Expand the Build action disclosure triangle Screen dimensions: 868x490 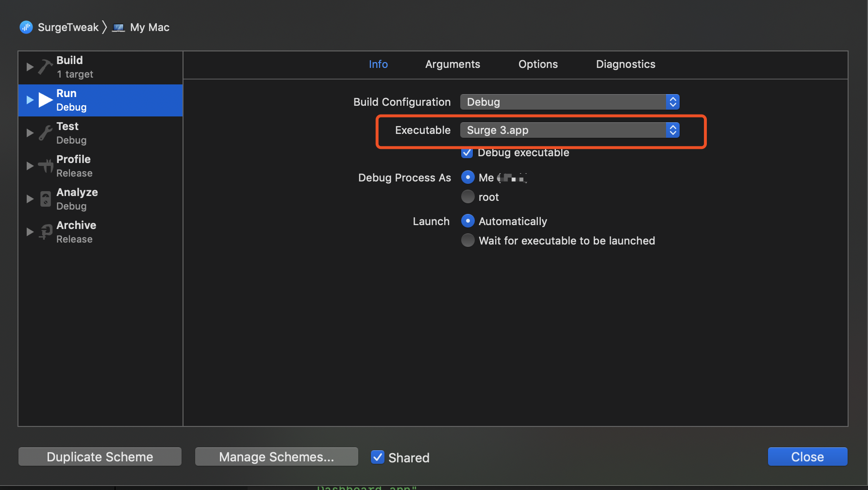(x=30, y=67)
